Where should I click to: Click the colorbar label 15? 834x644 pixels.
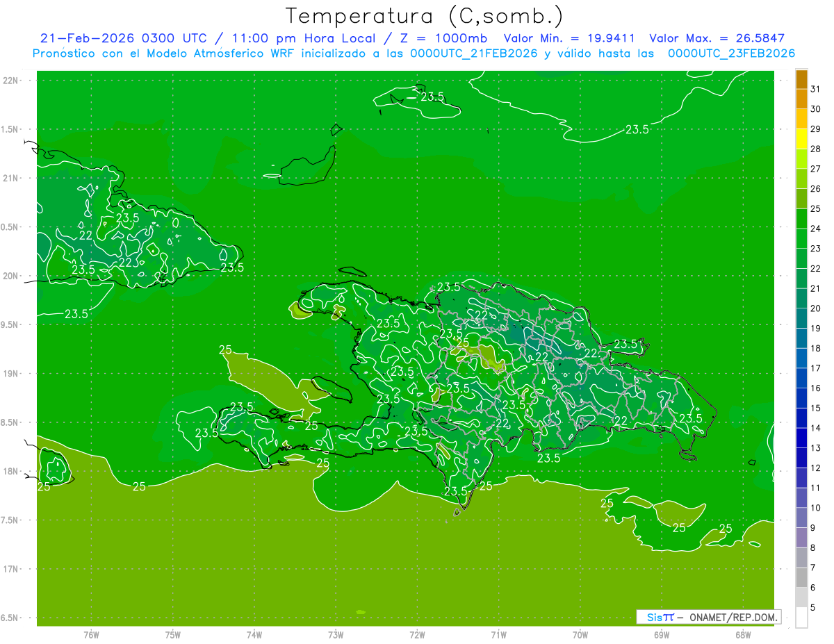815,408
